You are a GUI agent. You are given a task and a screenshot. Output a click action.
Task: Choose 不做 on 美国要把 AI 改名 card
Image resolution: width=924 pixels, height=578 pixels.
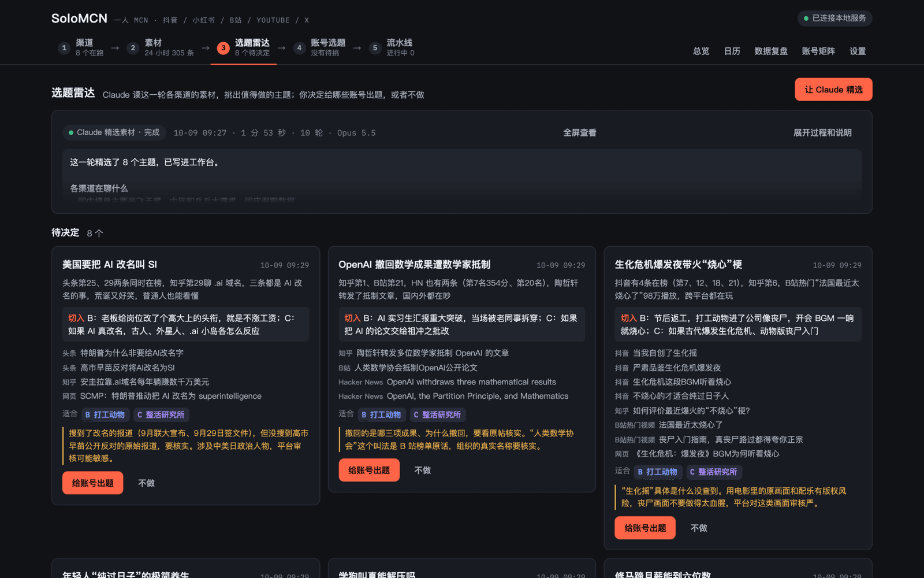tap(146, 483)
